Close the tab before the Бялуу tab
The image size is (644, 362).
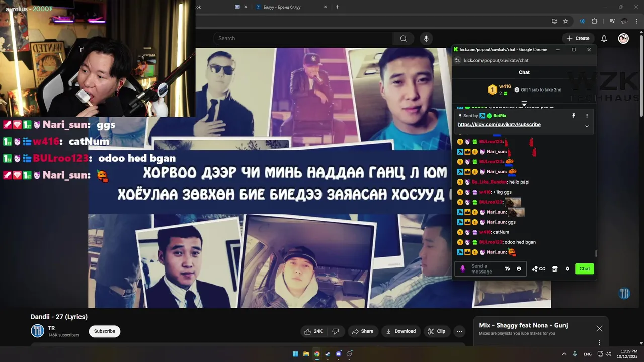pyautogui.click(x=246, y=7)
